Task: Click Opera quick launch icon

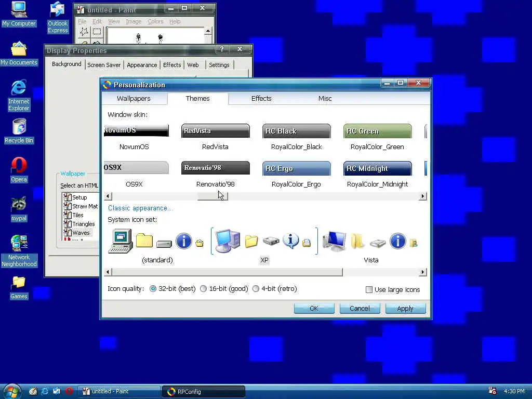Action: (x=69, y=391)
